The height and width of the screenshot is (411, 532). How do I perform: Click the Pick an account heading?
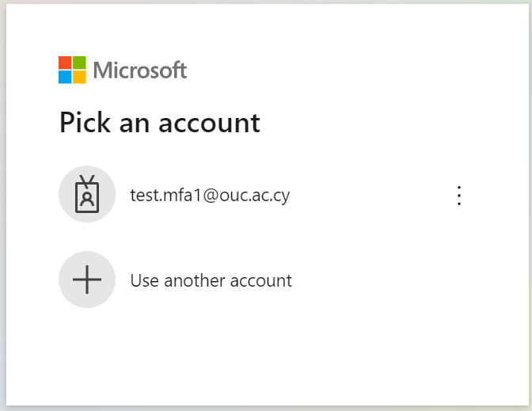click(160, 123)
